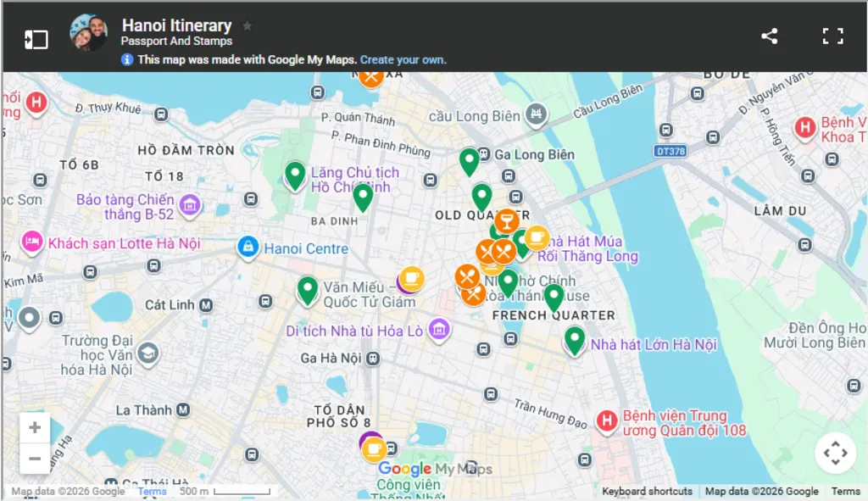Select the Ga Long Biên station icon
This screenshot has height=501, width=868.
[484, 154]
